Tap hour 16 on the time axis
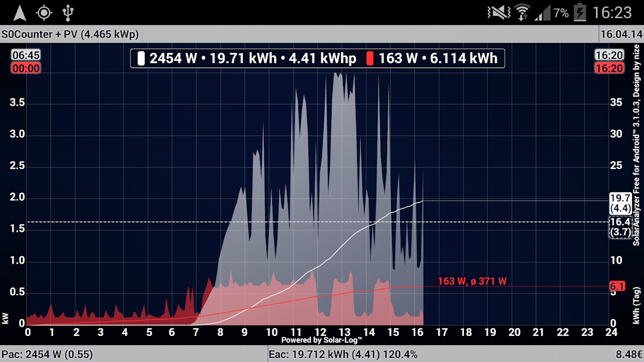 417,332
